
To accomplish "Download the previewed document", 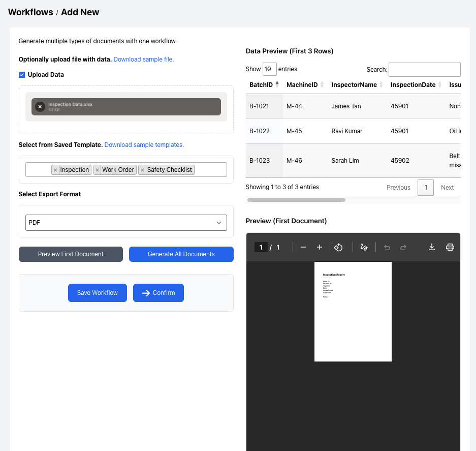I will (431, 247).
